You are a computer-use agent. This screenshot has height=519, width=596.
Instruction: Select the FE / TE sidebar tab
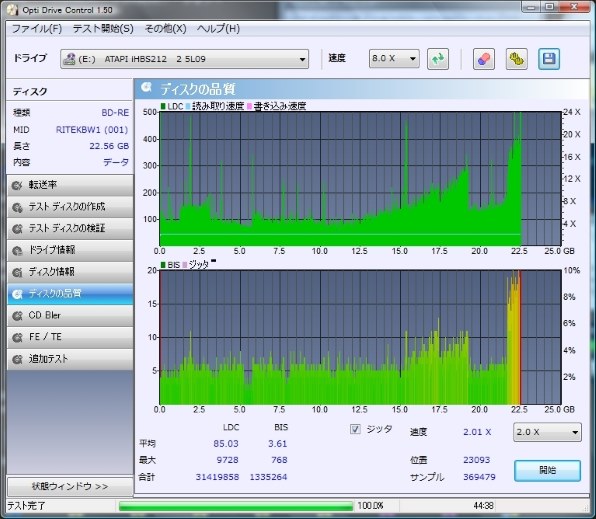pyautogui.click(x=70, y=337)
